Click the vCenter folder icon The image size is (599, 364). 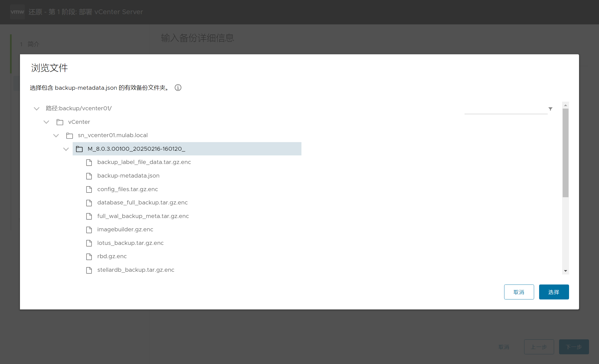[60, 122]
